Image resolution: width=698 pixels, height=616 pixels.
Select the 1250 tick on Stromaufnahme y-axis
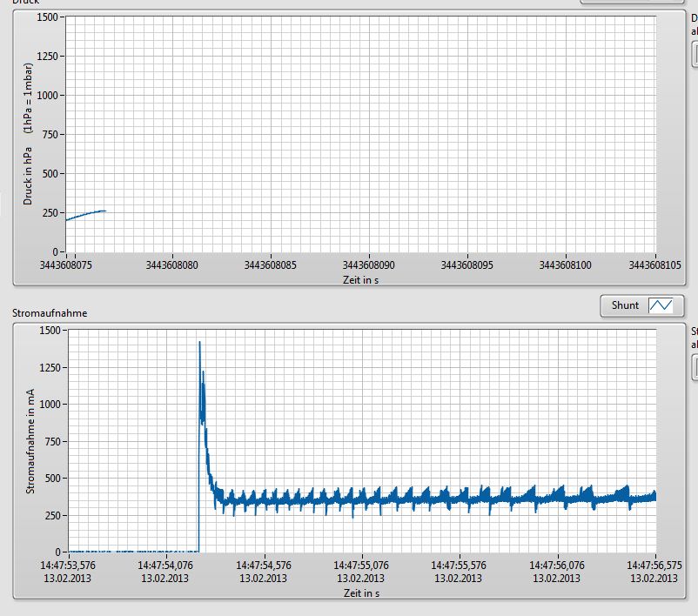50,368
